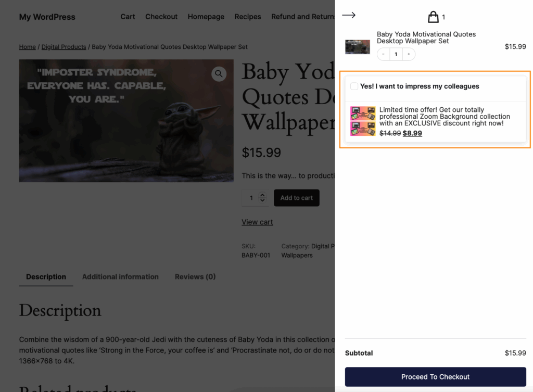533x392 pixels.
Task: Increase cart item quantity with plus button
Action: (x=409, y=54)
